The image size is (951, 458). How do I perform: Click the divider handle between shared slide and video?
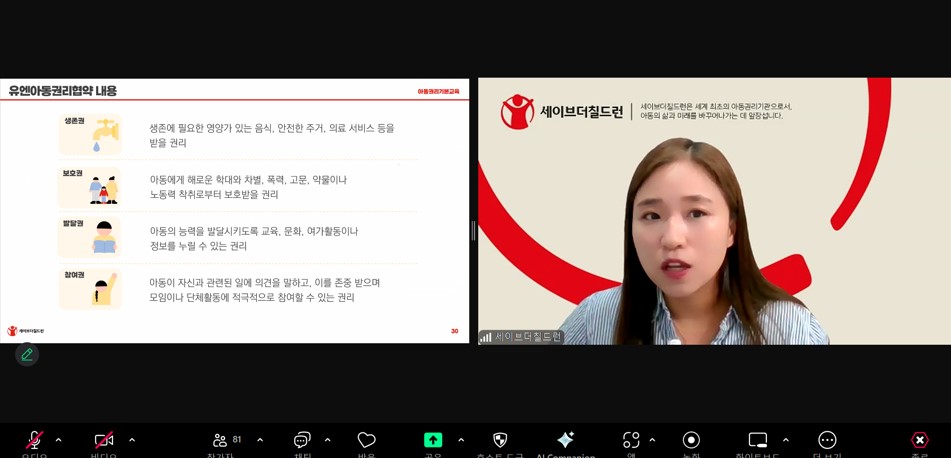click(x=474, y=231)
